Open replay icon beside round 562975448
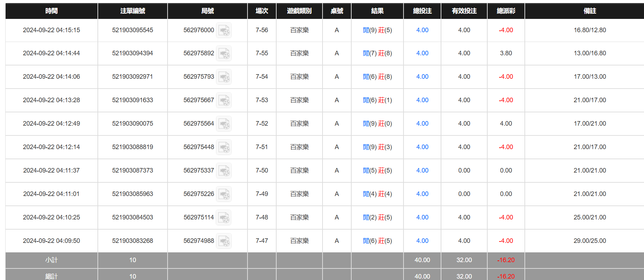The image size is (644, 280). click(224, 147)
